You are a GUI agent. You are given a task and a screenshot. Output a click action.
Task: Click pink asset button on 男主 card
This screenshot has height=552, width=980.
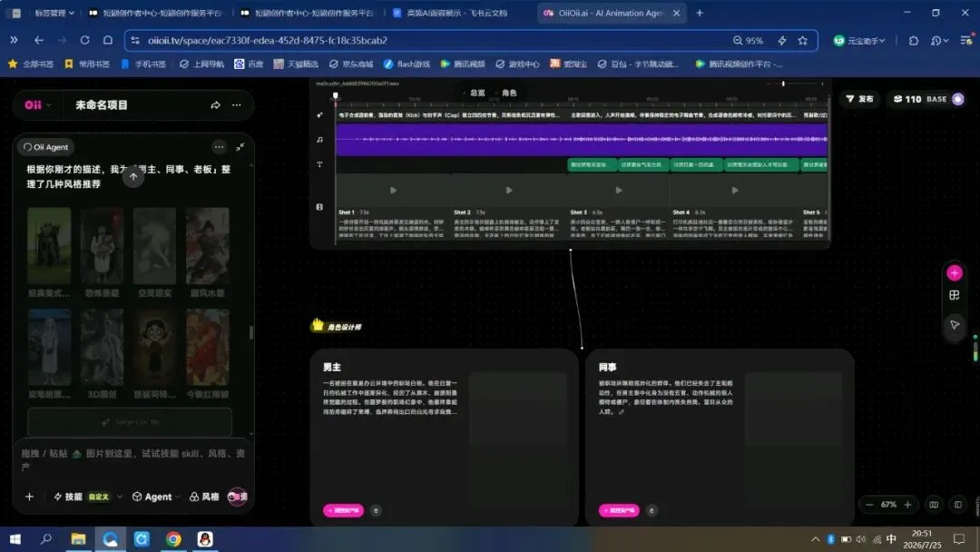click(x=343, y=510)
